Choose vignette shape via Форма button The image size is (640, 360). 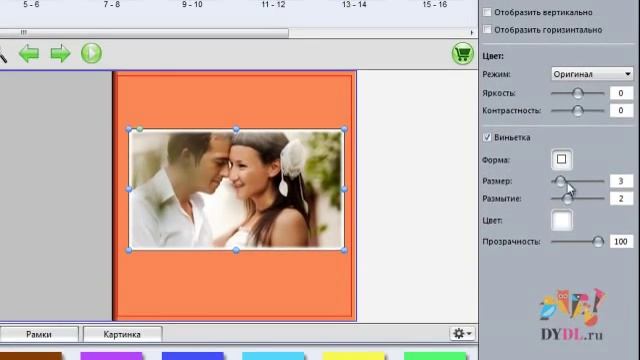pos(562,159)
